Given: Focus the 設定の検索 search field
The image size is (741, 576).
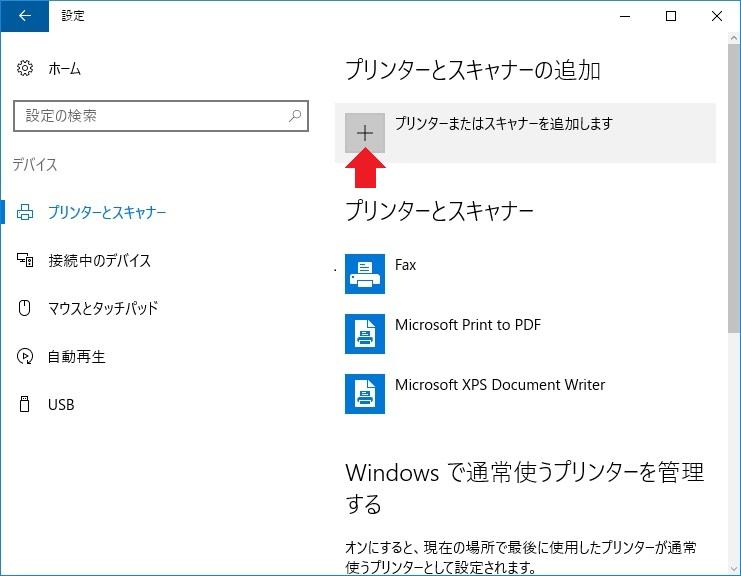Looking at the screenshot, I should pyautogui.click(x=150, y=116).
